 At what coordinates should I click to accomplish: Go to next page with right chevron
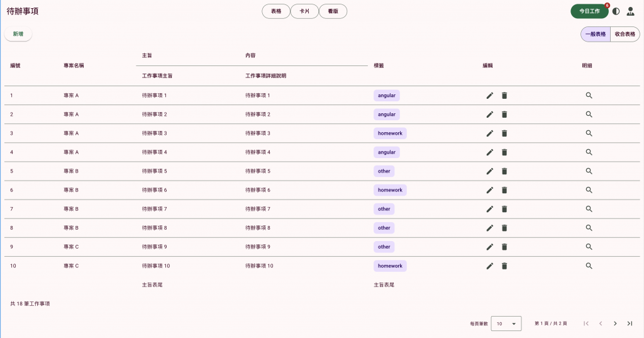tap(615, 324)
